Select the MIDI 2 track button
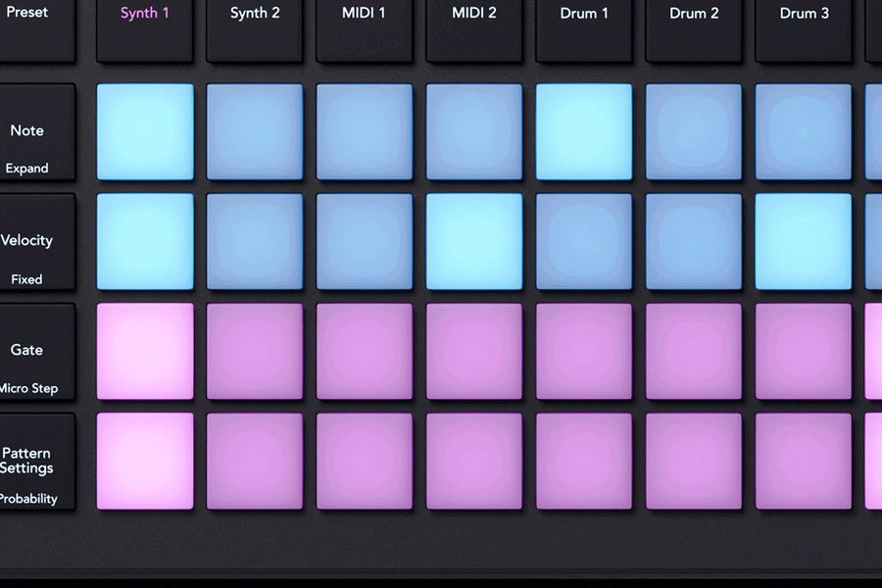Screen dimensions: 882x588 473,29
